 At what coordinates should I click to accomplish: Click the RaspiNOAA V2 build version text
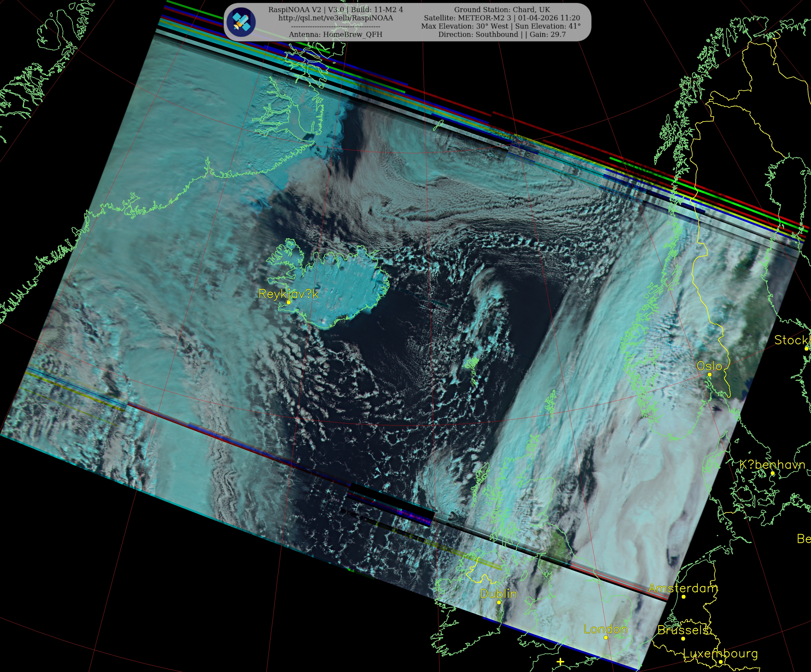point(336,10)
